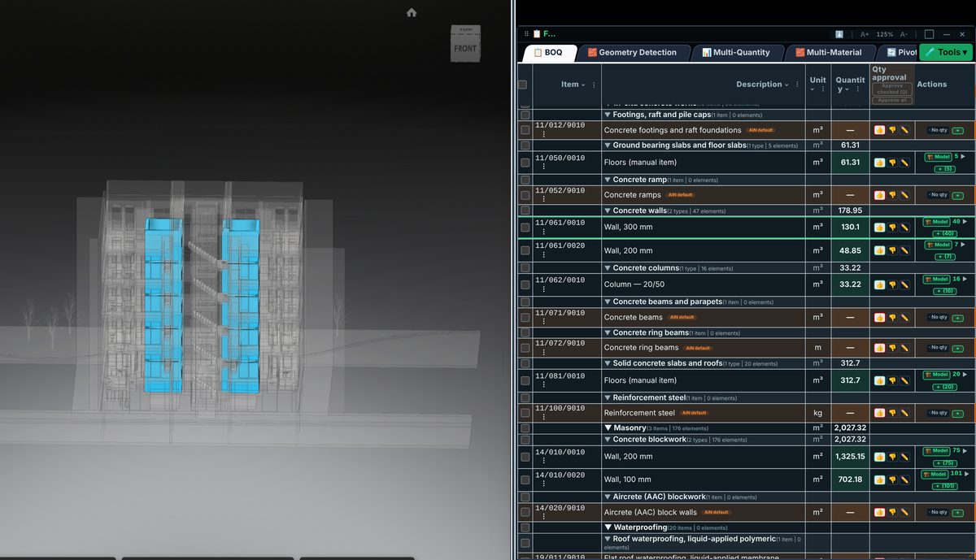This screenshot has height=560, width=976.
Task: Collapse the Concrete columns group
Action: (608, 268)
